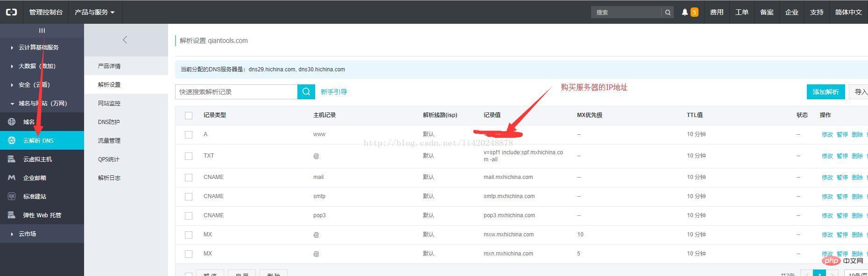
Task: Click 修改 in the A record row
Action: tap(827, 134)
